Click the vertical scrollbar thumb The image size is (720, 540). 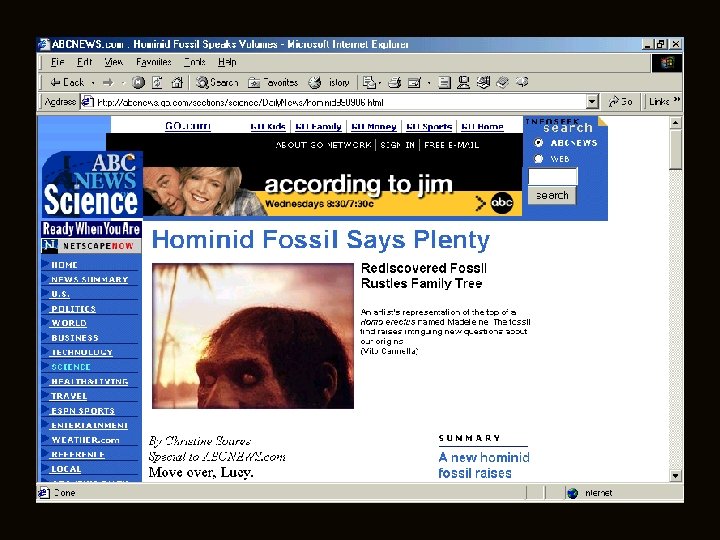(675, 149)
